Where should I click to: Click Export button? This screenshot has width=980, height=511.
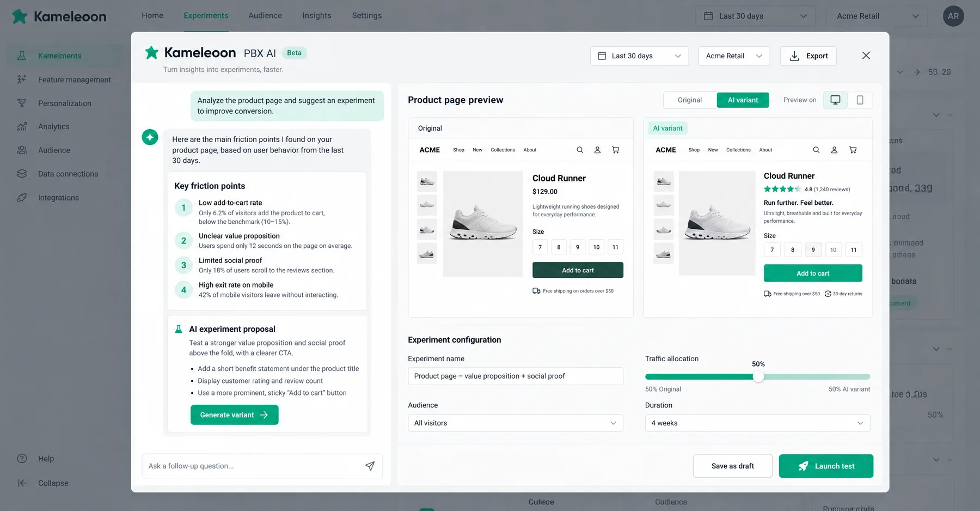(x=808, y=56)
